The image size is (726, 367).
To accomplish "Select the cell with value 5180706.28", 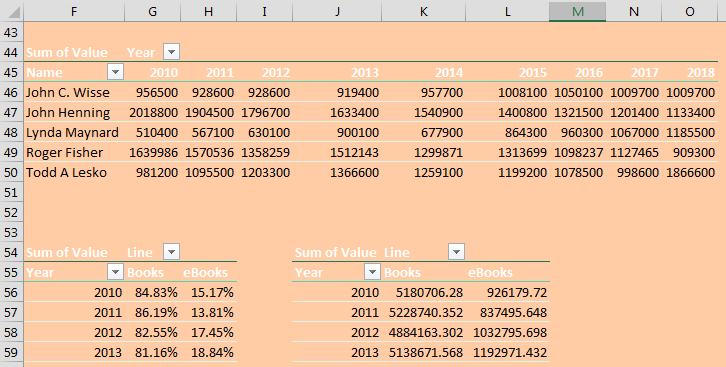I will coord(423,292).
